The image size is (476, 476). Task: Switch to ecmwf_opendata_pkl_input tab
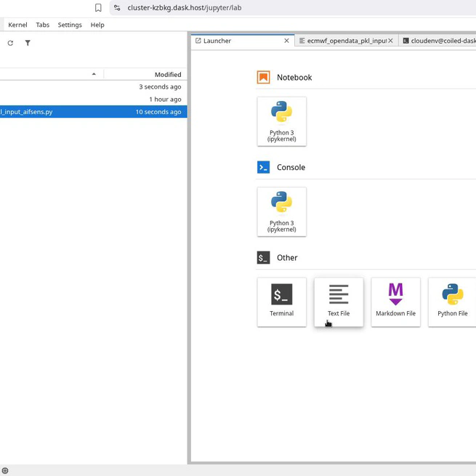343,41
